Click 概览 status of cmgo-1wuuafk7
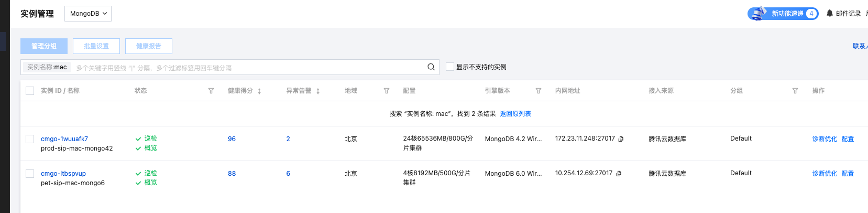Screen dimensions: 868x213 pos(151,148)
